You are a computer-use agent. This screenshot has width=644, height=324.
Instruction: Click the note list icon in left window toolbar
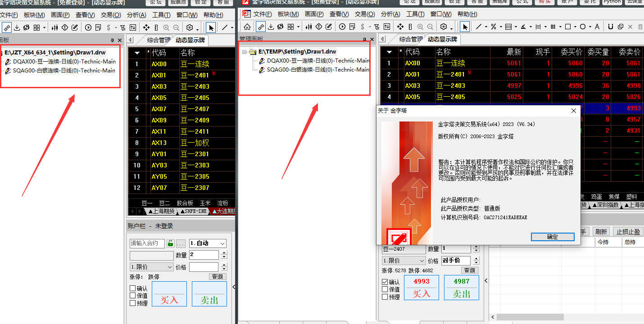pyautogui.click(x=98, y=27)
